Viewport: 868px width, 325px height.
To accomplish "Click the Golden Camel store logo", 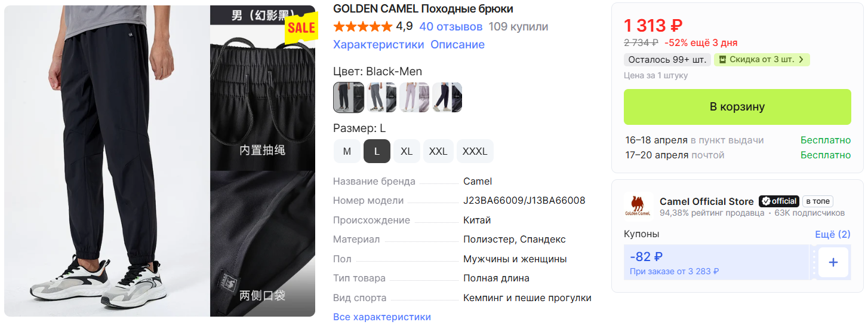I will click(x=638, y=206).
